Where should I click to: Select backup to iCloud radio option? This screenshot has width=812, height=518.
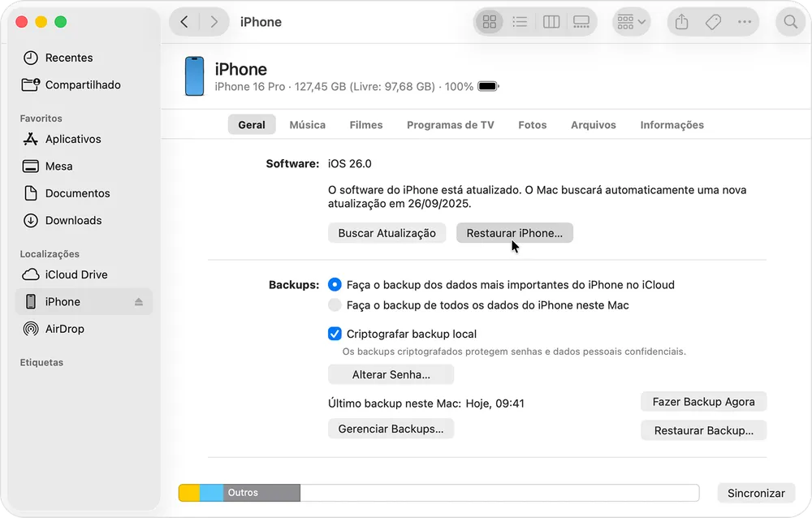(335, 284)
